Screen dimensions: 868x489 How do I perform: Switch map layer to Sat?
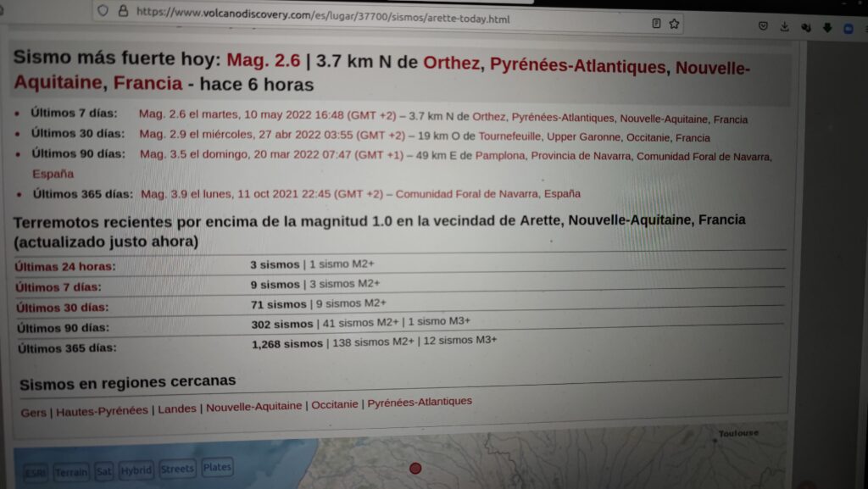103,470
